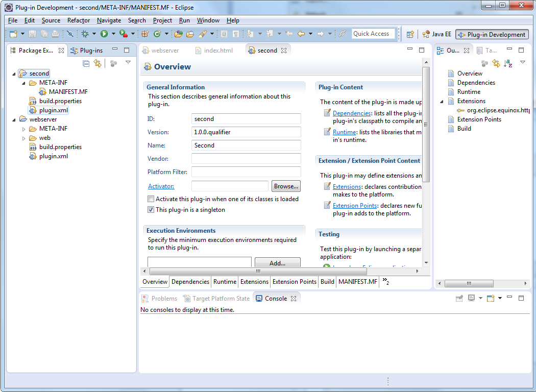Image resolution: width=536 pixels, height=392 pixels.
Task: Switch to the Problems tab
Action: [160, 299]
